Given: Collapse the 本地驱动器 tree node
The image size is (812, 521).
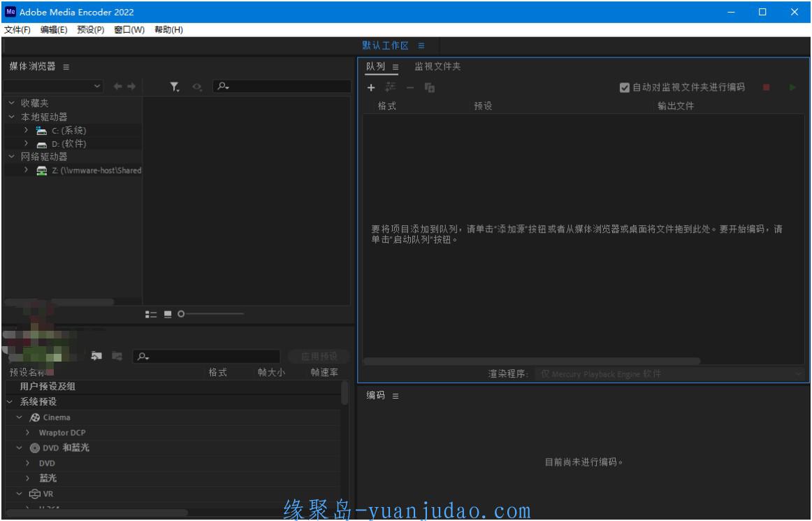Looking at the screenshot, I should coord(12,117).
